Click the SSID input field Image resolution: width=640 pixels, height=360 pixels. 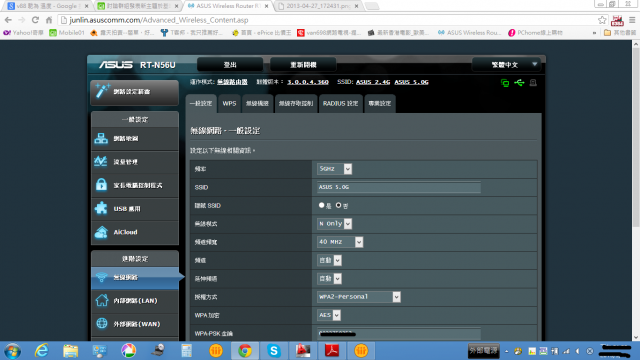click(399, 187)
